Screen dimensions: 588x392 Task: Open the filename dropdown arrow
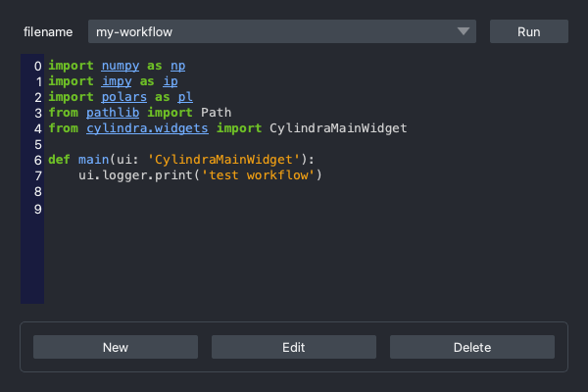tap(464, 31)
